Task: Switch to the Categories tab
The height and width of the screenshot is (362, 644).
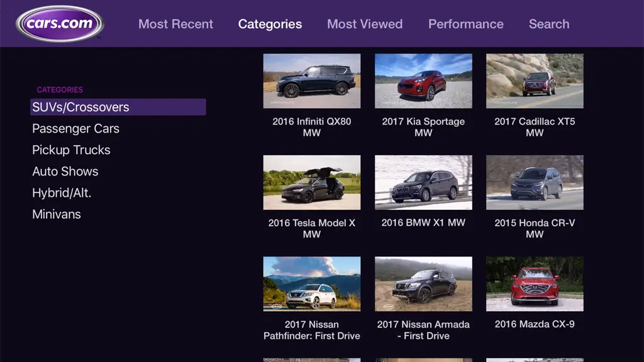Action: [270, 24]
